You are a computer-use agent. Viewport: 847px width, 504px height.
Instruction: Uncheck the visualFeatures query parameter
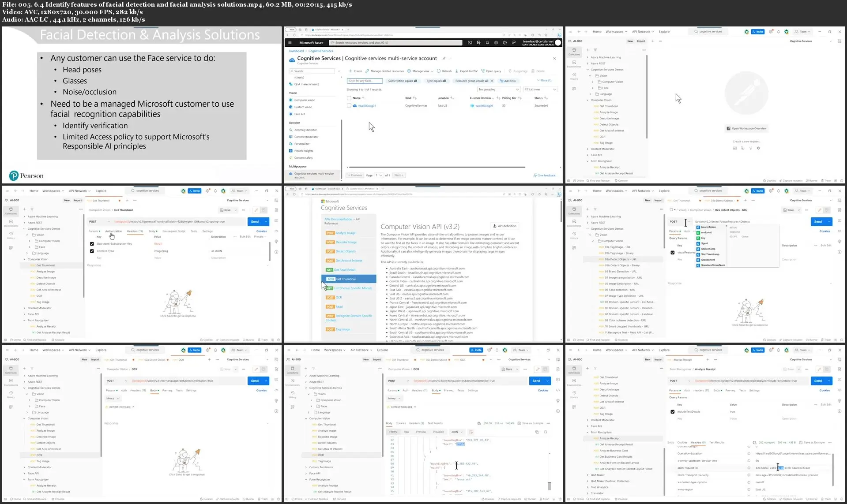click(x=673, y=253)
